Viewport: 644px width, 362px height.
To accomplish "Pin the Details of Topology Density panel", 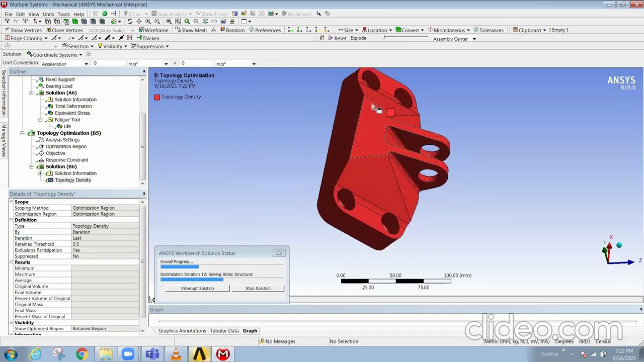I will click(x=144, y=194).
